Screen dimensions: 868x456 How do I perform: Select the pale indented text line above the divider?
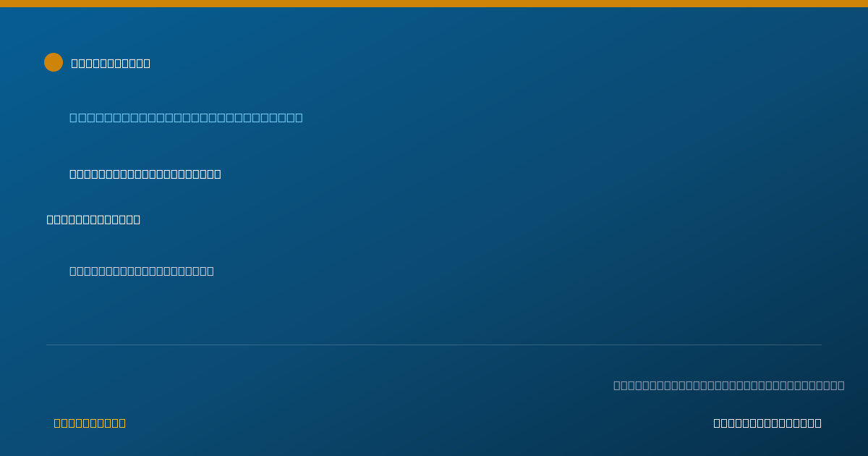click(142, 271)
